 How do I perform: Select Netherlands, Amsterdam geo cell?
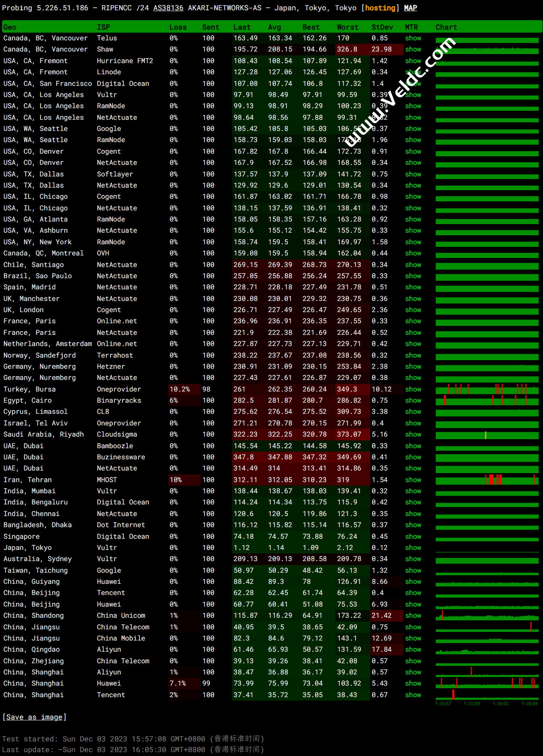click(x=48, y=344)
